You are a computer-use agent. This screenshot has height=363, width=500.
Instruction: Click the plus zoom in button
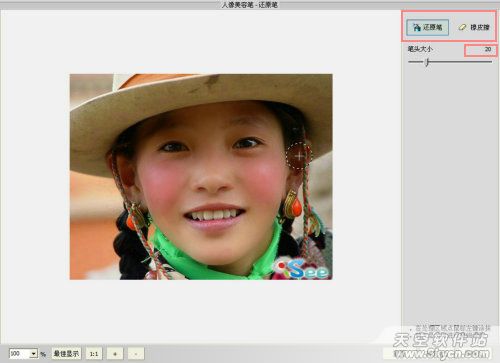(x=115, y=353)
